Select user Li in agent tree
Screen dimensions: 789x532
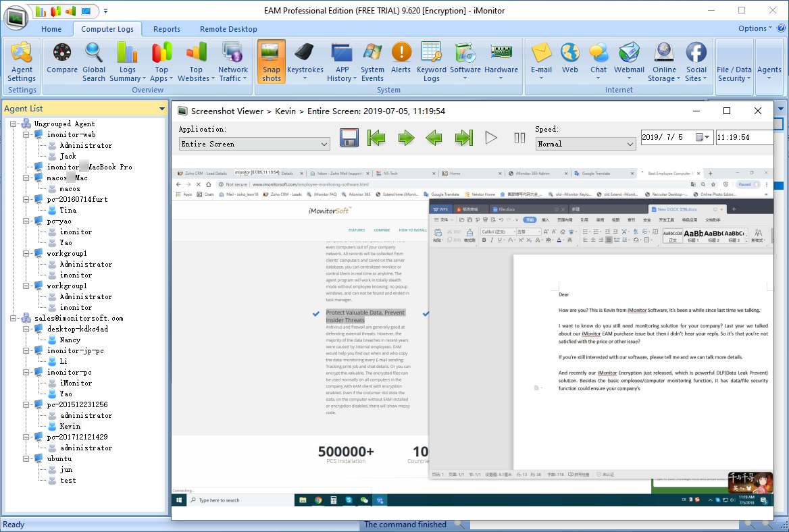pos(63,362)
